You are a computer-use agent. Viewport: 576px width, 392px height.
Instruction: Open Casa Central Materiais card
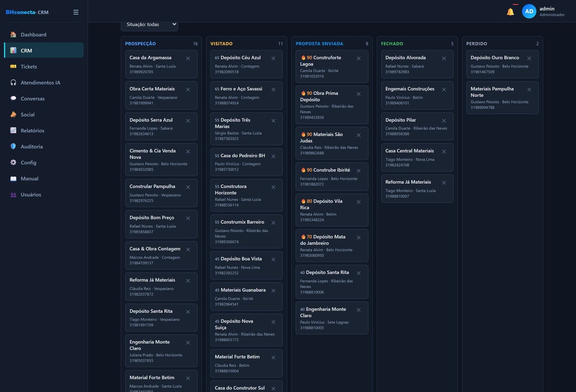tap(417, 157)
